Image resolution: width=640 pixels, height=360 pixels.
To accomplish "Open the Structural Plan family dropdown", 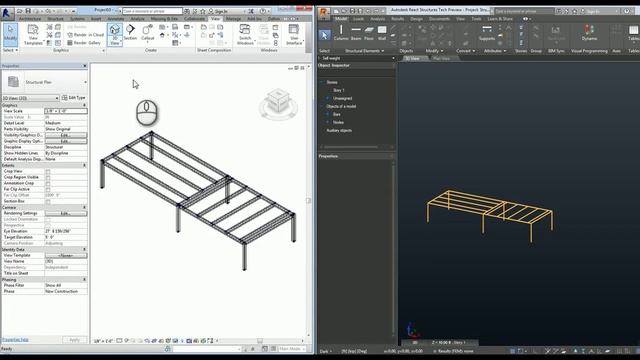I will click(44, 82).
